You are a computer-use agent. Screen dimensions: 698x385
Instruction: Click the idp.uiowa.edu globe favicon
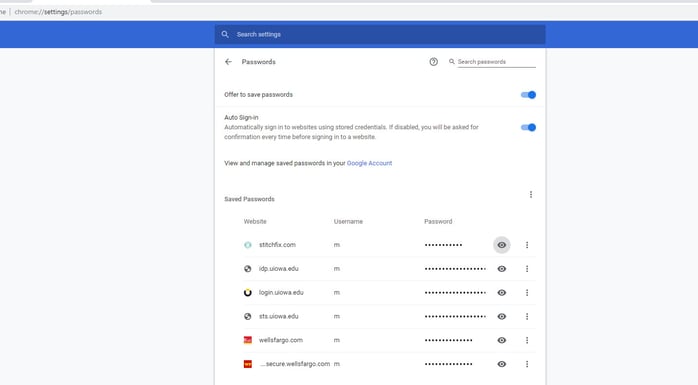pyautogui.click(x=248, y=269)
